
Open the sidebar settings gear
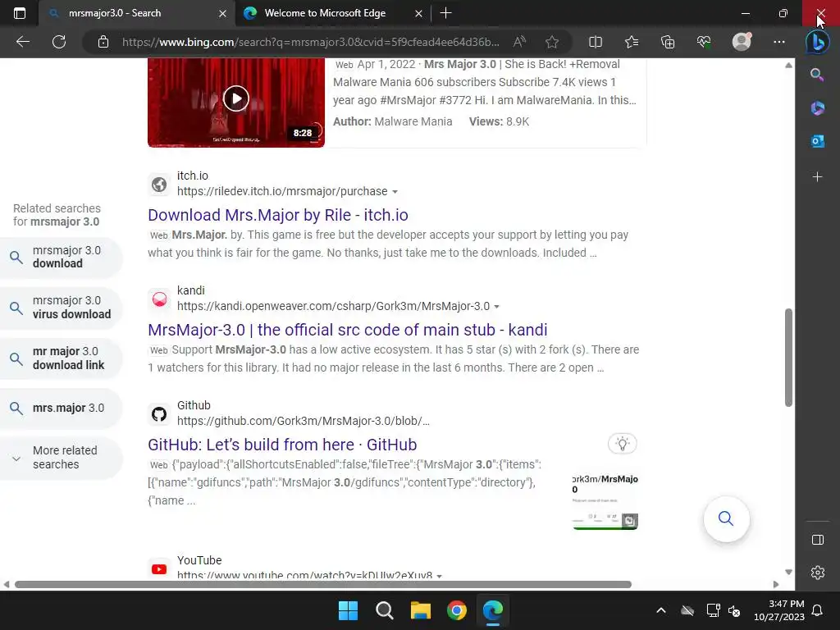coord(818,573)
